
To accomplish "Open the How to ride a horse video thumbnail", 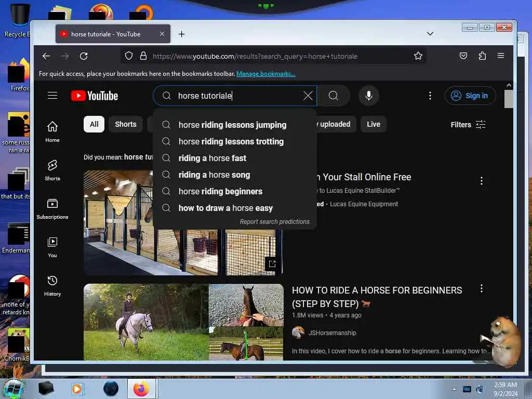I will coord(183,322).
